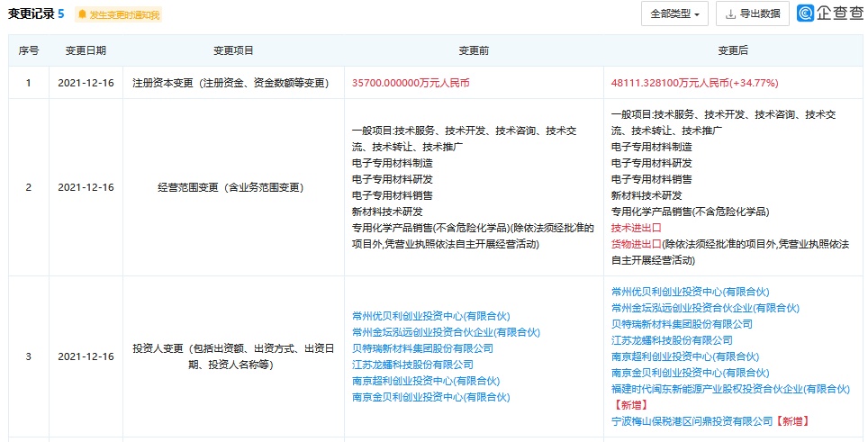The height and width of the screenshot is (442, 868).
Task: Open 南京超利创业投资中心 link in 变更前 column
Action: click(x=426, y=381)
